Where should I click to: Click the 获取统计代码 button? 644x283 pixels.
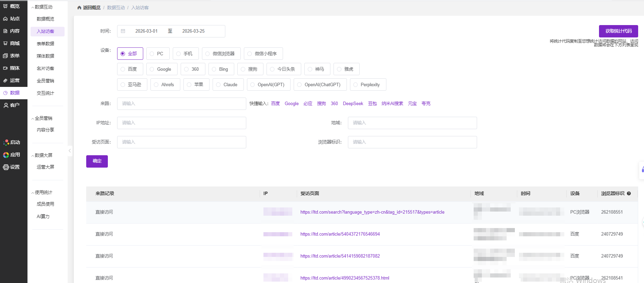point(618,31)
